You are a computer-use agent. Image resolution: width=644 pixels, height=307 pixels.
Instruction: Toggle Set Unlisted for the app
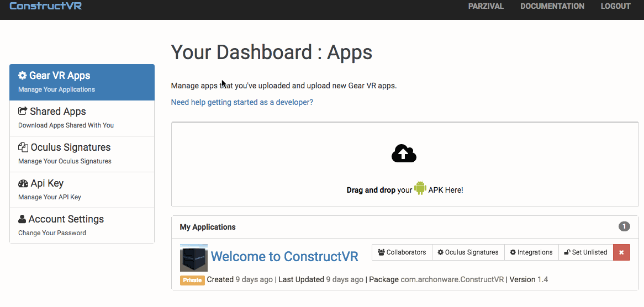[x=585, y=252]
